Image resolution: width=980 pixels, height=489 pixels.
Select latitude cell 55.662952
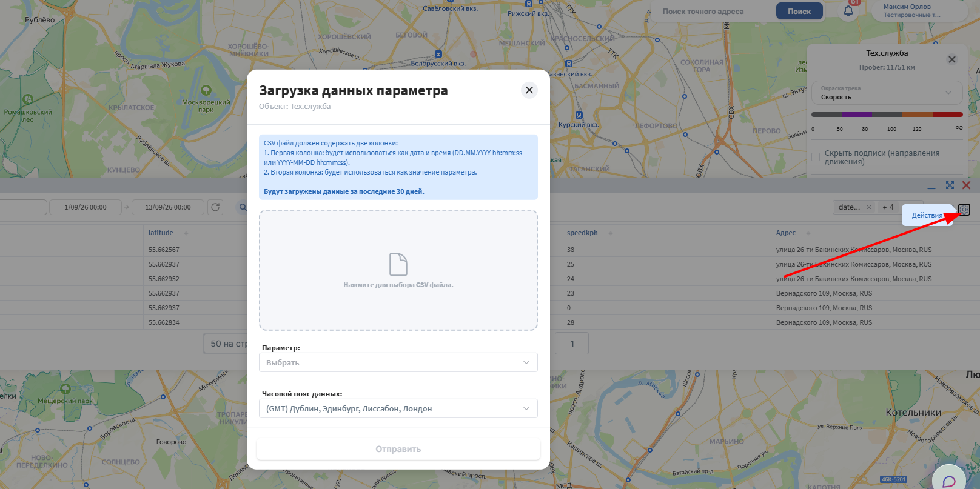coord(164,279)
